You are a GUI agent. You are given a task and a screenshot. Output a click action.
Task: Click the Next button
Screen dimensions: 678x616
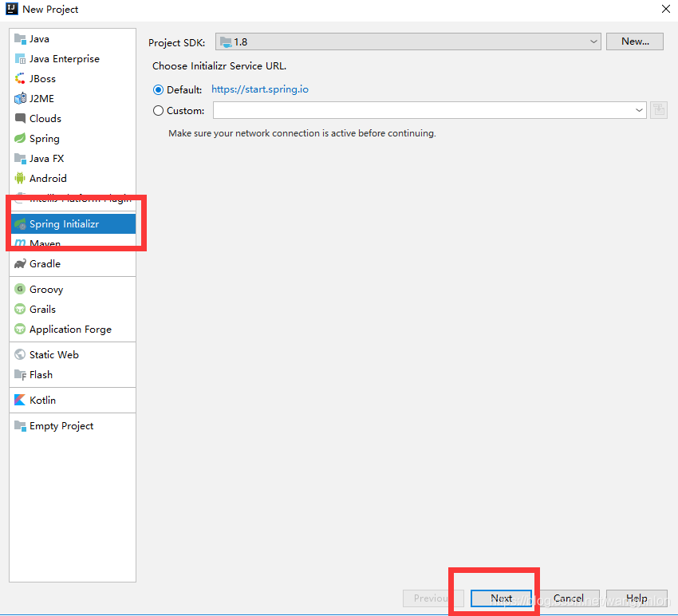pyautogui.click(x=501, y=598)
